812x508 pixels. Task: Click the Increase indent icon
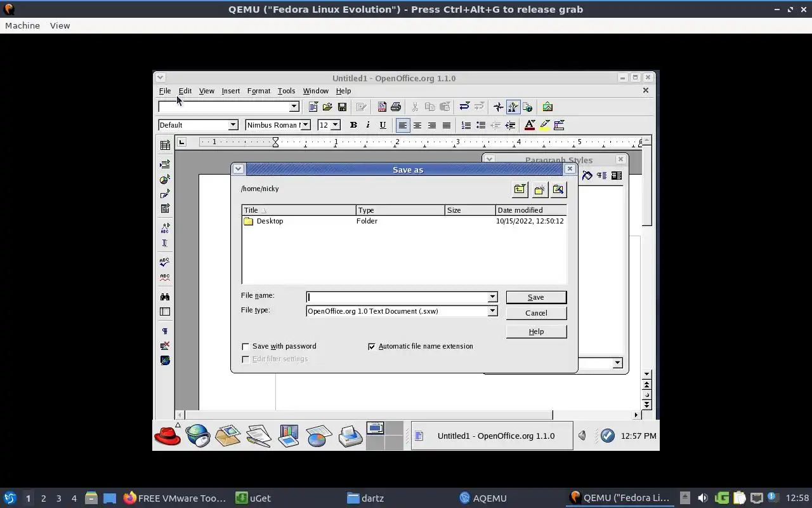(510, 125)
